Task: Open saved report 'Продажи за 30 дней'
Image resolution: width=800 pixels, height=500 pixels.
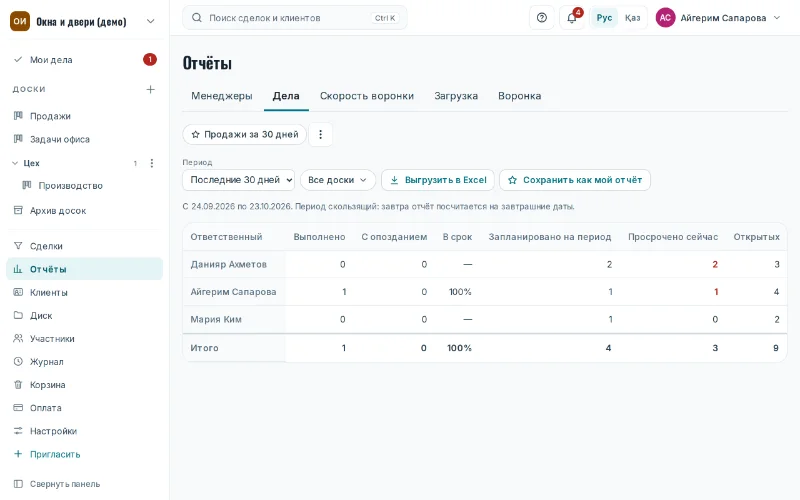Action: click(244, 135)
